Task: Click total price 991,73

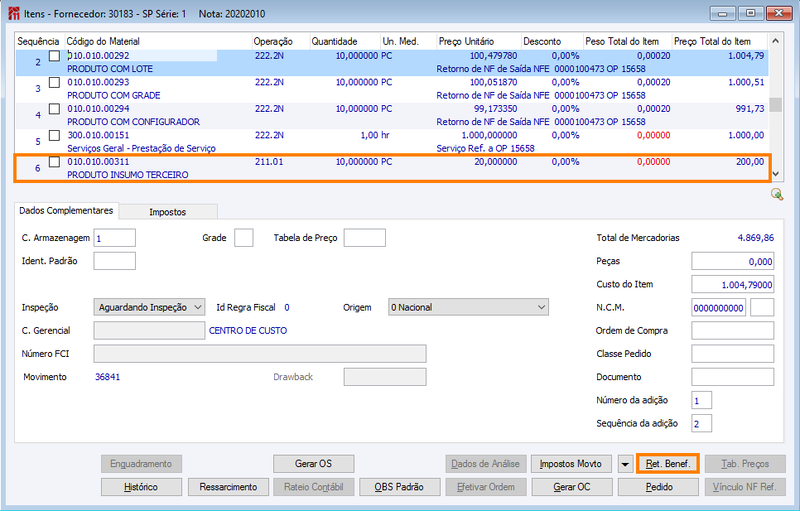Action: point(749,109)
